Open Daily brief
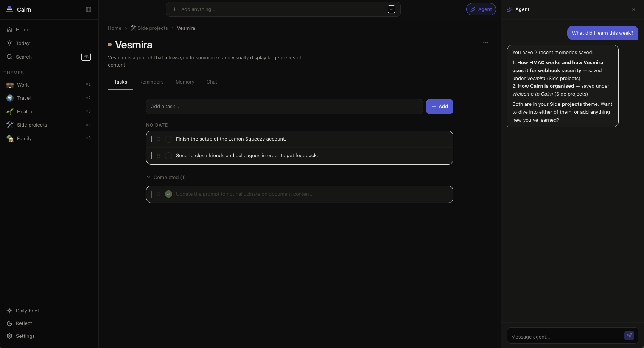The width and height of the screenshot is (644, 348). click(x=49, y=311)
